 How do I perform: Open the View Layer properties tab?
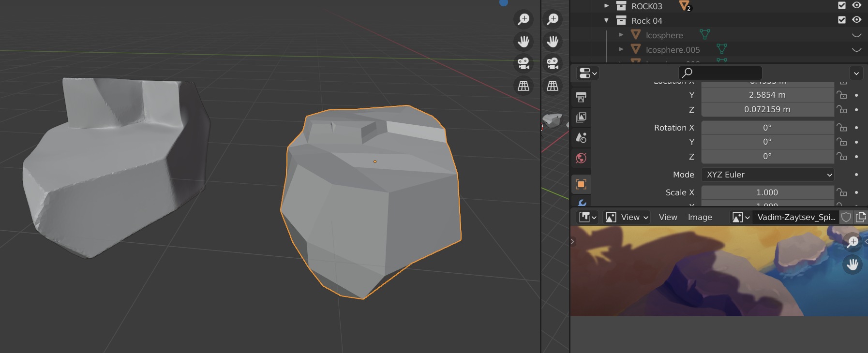coord(581,118)
